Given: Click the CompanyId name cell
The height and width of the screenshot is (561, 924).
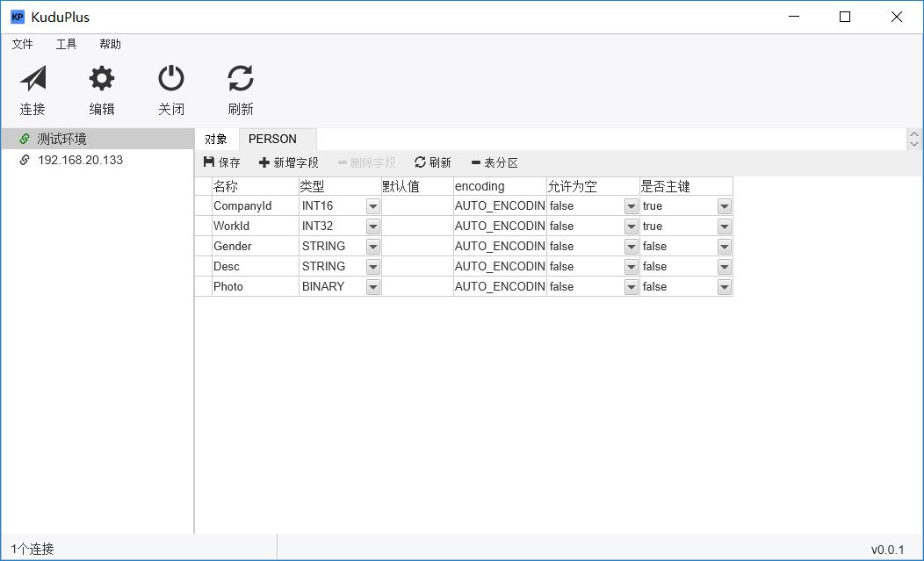Looking at the screenshot, I should coord(256,205).
